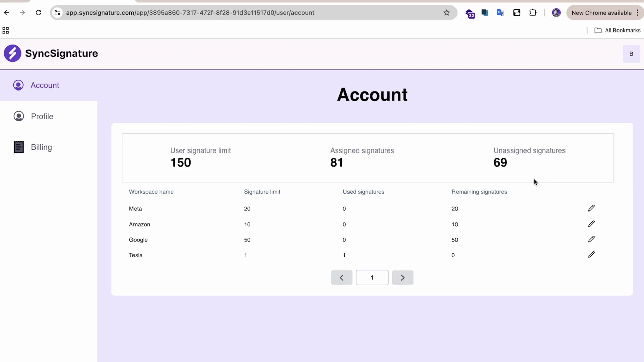Click the edit icon for Tesla workspace

point(591,255)
